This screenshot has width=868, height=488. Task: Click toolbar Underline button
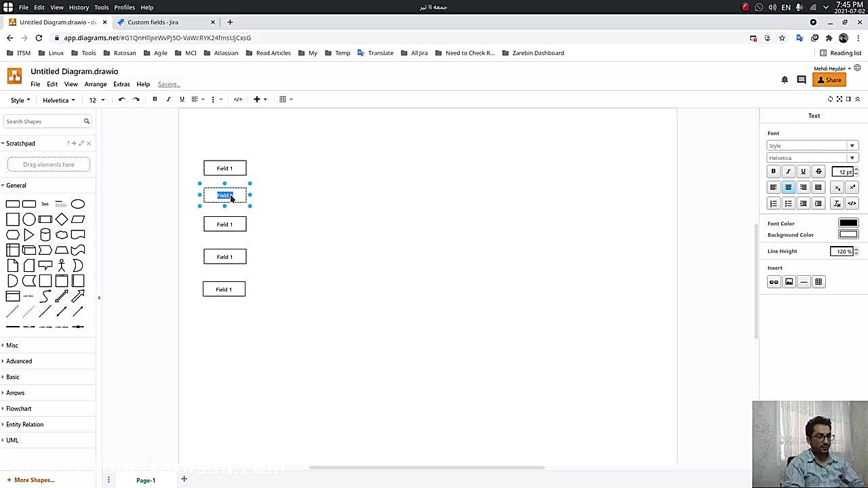pyautogui.click(x=182, y=100)
